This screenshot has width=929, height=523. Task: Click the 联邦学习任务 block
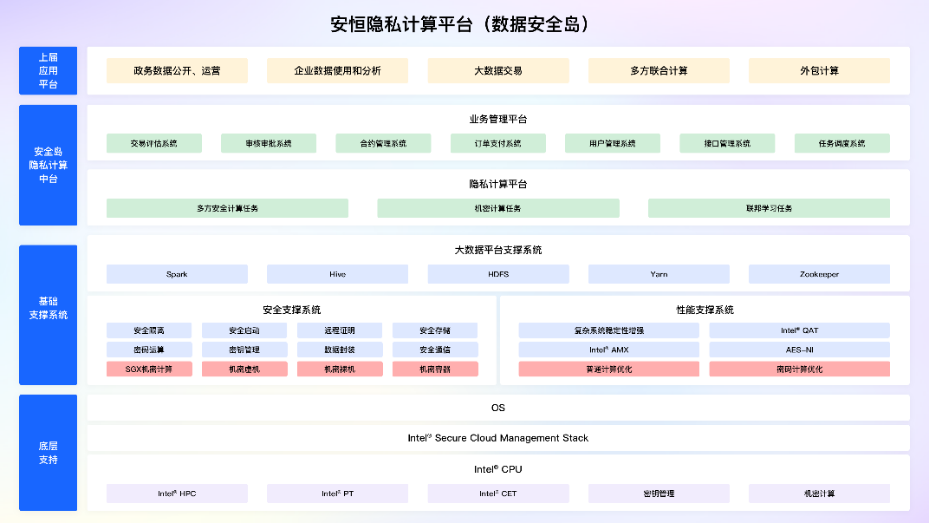[x=768, y=209]
